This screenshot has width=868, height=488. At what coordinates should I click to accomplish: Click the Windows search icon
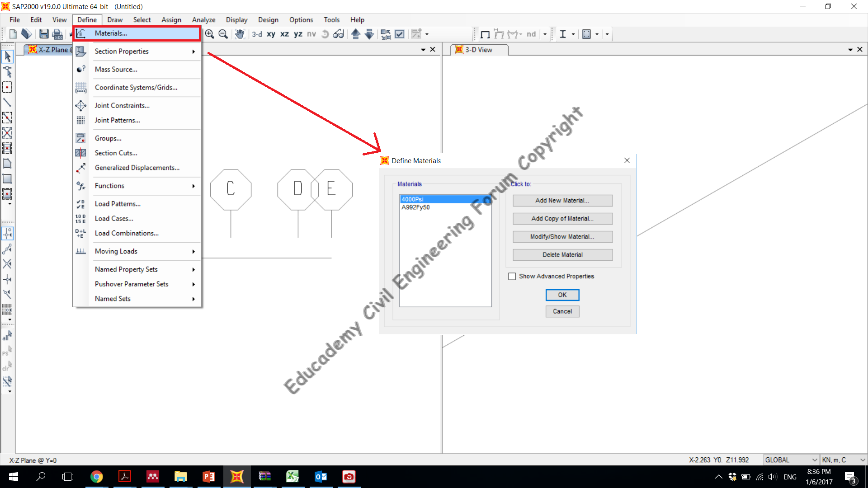pos(41,477)
